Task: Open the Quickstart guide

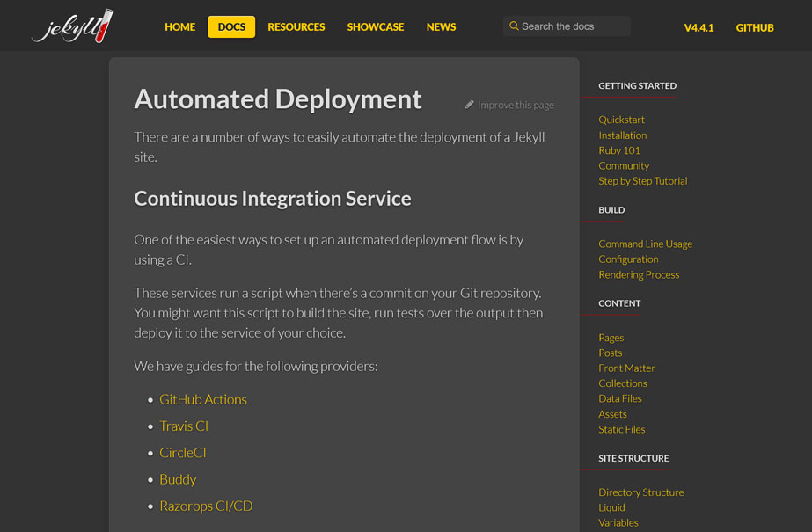Action: pos(621,119)
